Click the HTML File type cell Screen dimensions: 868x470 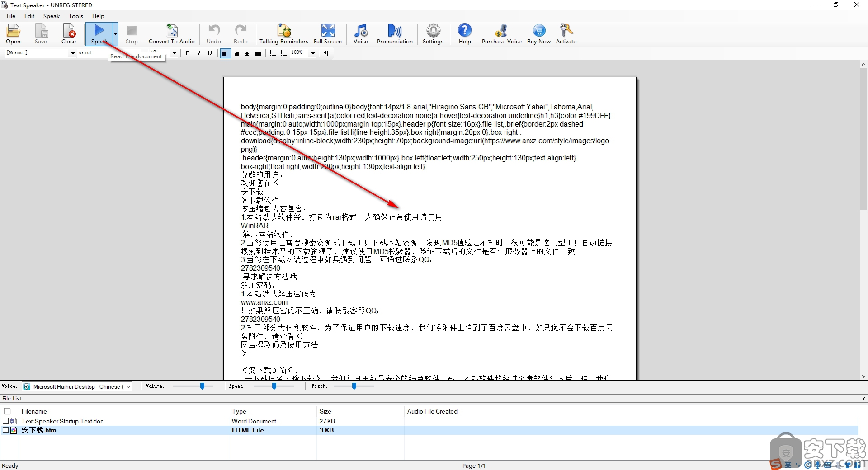click(248, 430)
